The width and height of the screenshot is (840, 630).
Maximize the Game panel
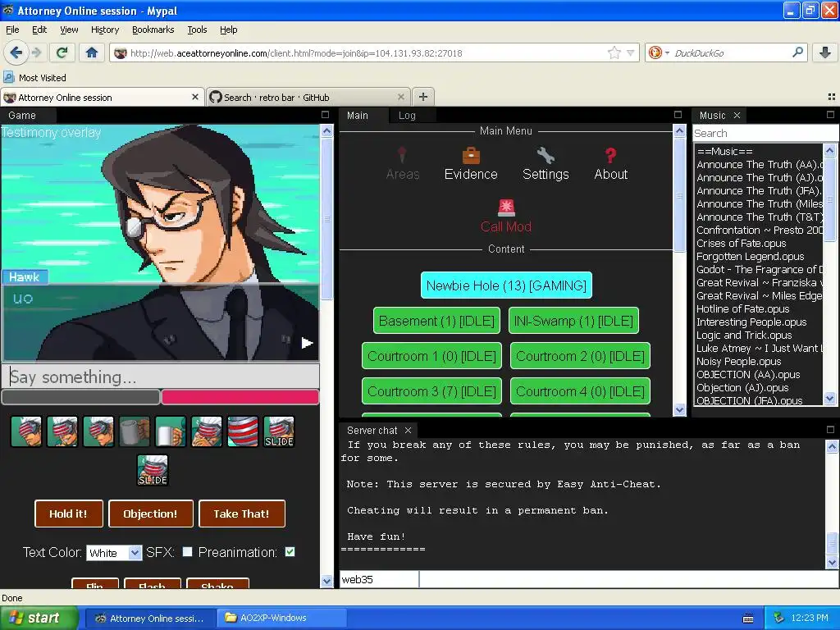pos(325,115)
